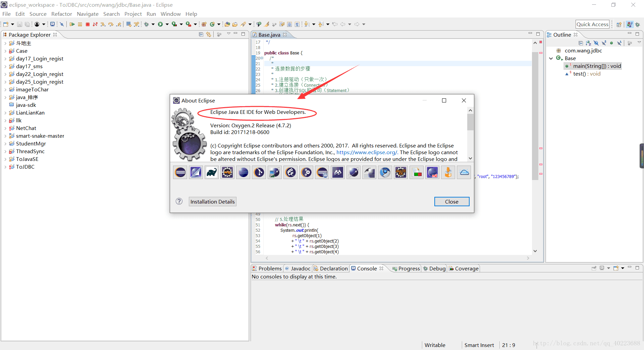Click the help question mark in About dialog
644x350 pixels.
179,201
